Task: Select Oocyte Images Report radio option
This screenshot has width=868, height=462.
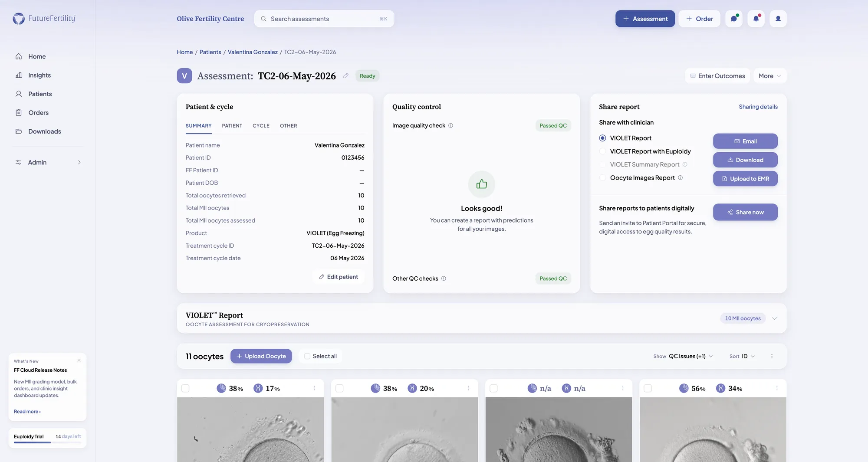Action: coord(602,177)
